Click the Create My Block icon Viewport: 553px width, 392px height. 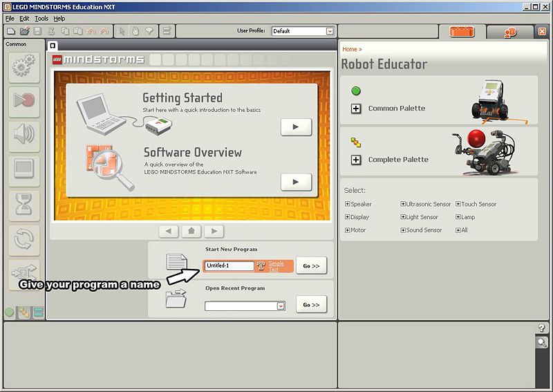tap(167, 31)
